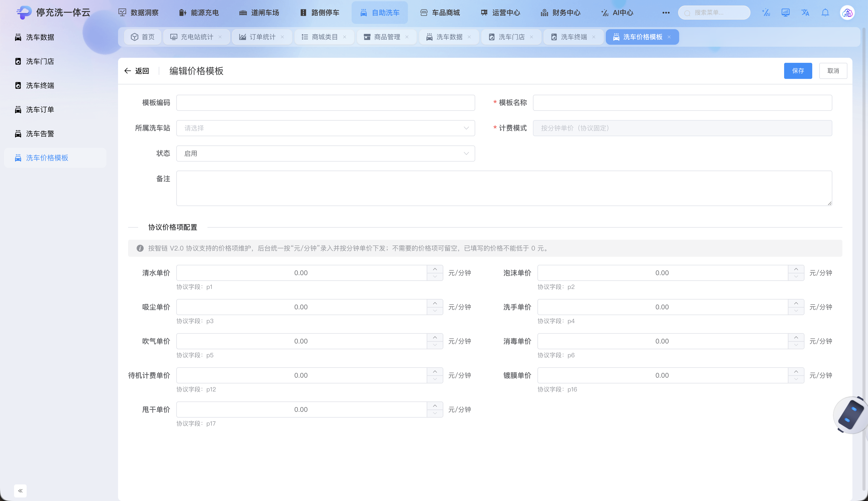Image resolution: width=868 pixels, height=501 pixels.
Task: Open the 状态 dropdown showing 启用
Action: pos(325,154)
